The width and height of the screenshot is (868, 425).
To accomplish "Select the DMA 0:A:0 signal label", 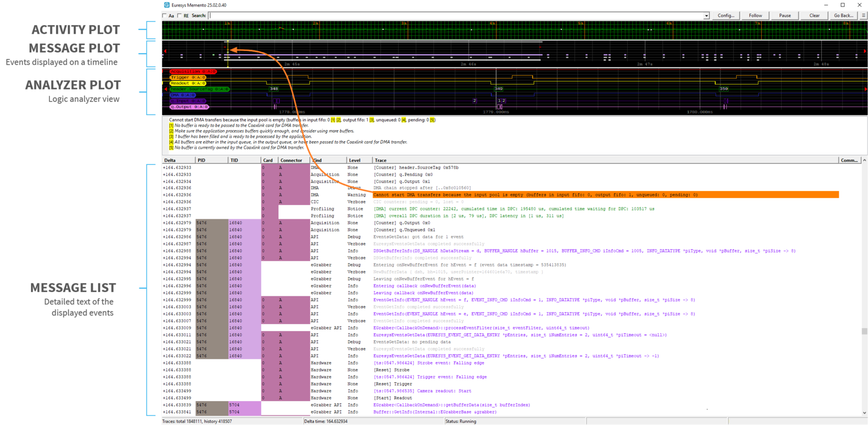I will 183,95.
